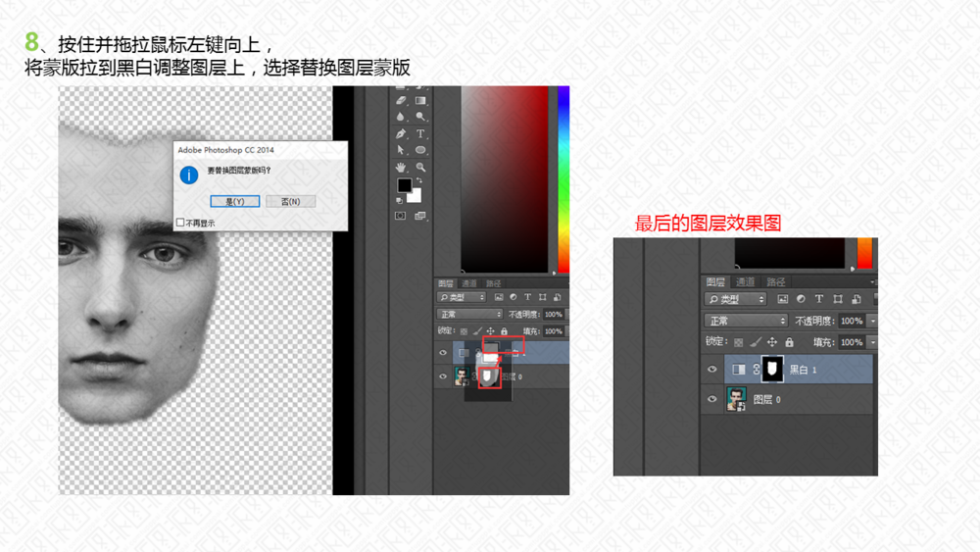The image size is (980, 552).
Task: Select the Zoom magnifier tool below Type
Action: click(x=420, y=167)
